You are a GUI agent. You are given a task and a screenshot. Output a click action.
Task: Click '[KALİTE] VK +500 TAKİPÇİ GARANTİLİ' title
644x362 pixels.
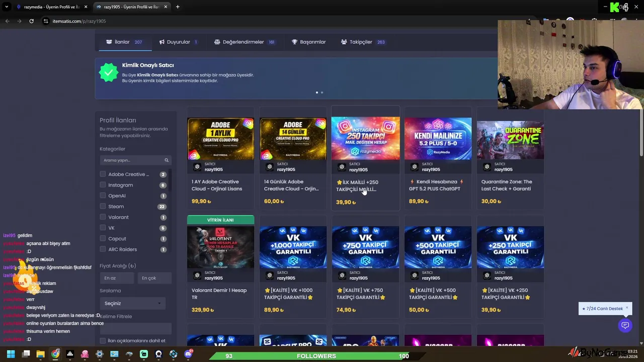click(434, 294)
